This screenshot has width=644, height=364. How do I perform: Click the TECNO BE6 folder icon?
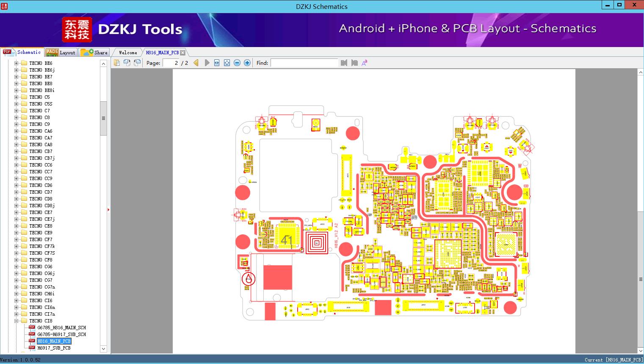[24, 63]
